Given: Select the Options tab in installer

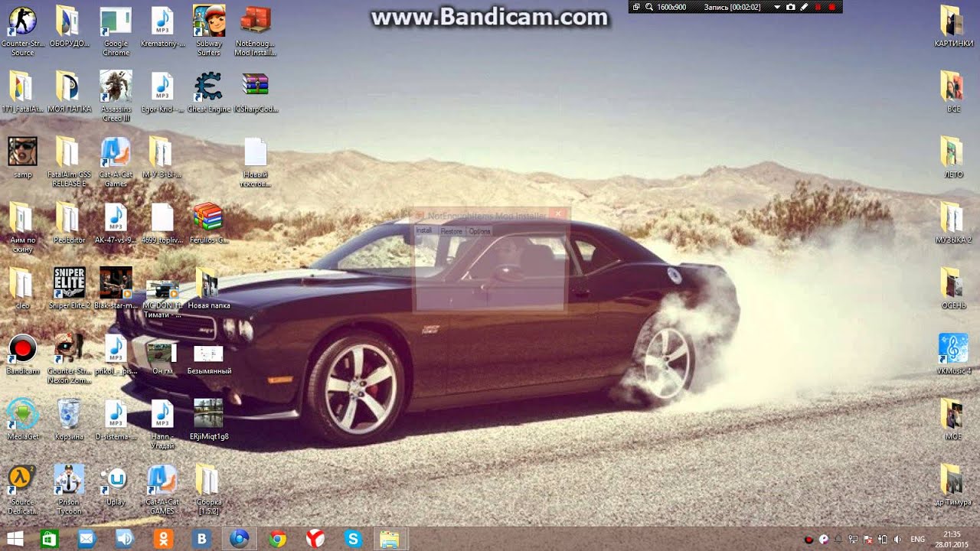Looking at the screenshot, I should [x=479, y=231].
